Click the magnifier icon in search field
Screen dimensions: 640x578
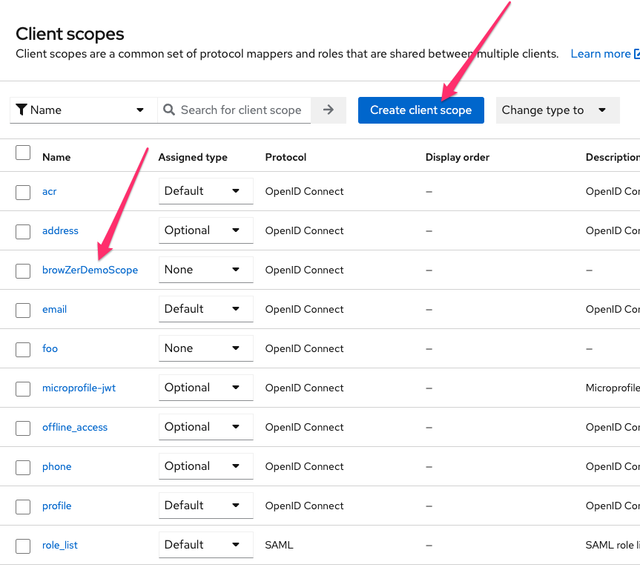pyautogui.click(x=169, y=109)
